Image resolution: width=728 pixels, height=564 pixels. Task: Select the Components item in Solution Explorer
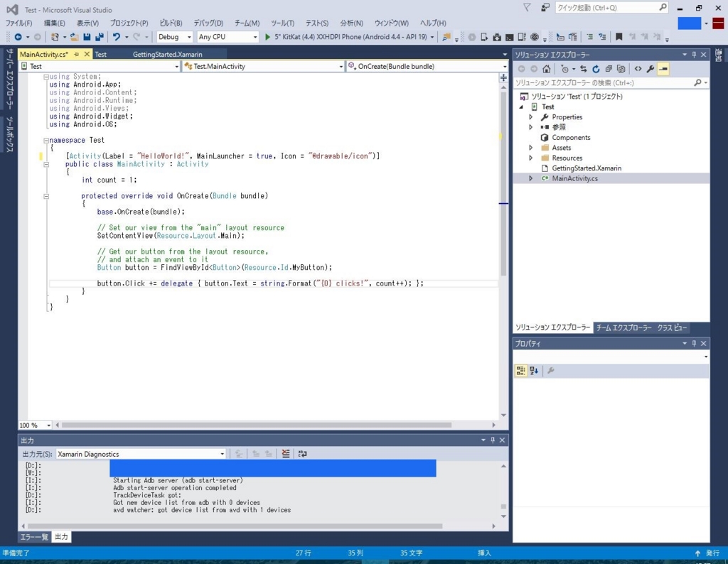pyautogui.click(x=571, y=137)
